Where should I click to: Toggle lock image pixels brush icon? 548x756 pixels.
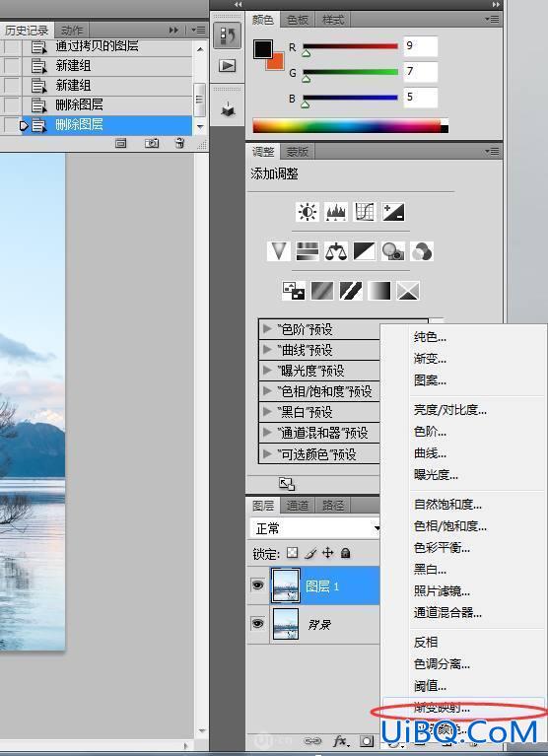pos(310,553)
